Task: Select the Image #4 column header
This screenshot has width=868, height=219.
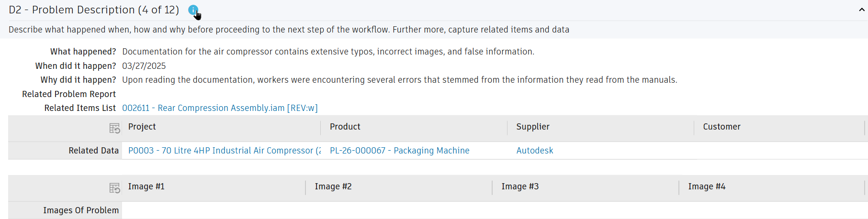Action: [x=707, y=186]
